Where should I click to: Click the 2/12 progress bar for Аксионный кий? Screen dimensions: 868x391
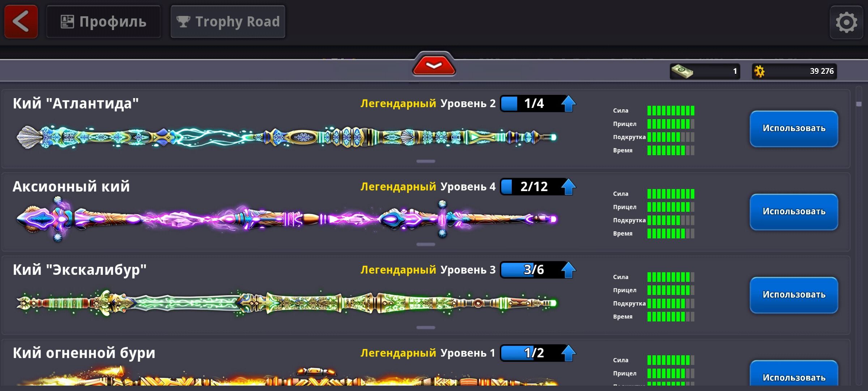point(534,187)
